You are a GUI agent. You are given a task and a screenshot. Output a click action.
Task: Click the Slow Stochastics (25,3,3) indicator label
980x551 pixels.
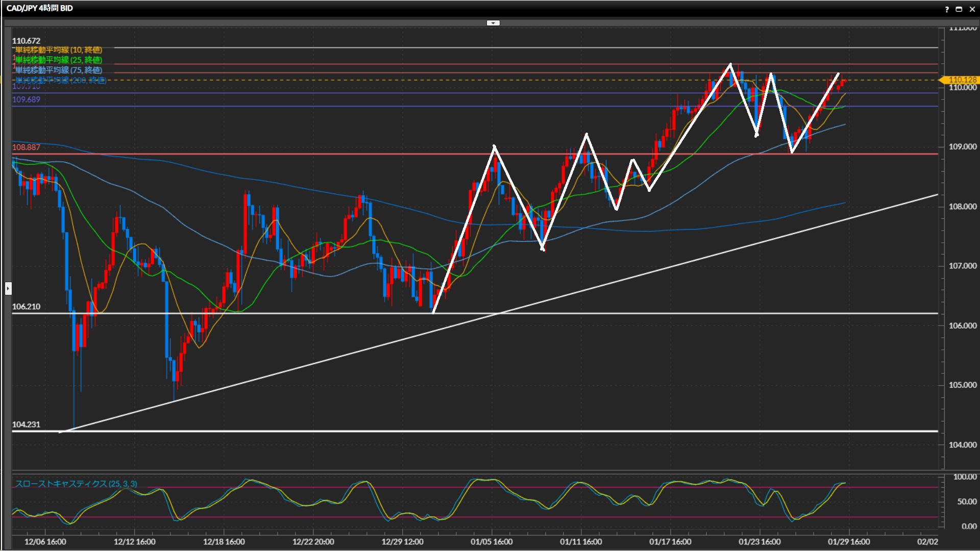tap(76, 484)
